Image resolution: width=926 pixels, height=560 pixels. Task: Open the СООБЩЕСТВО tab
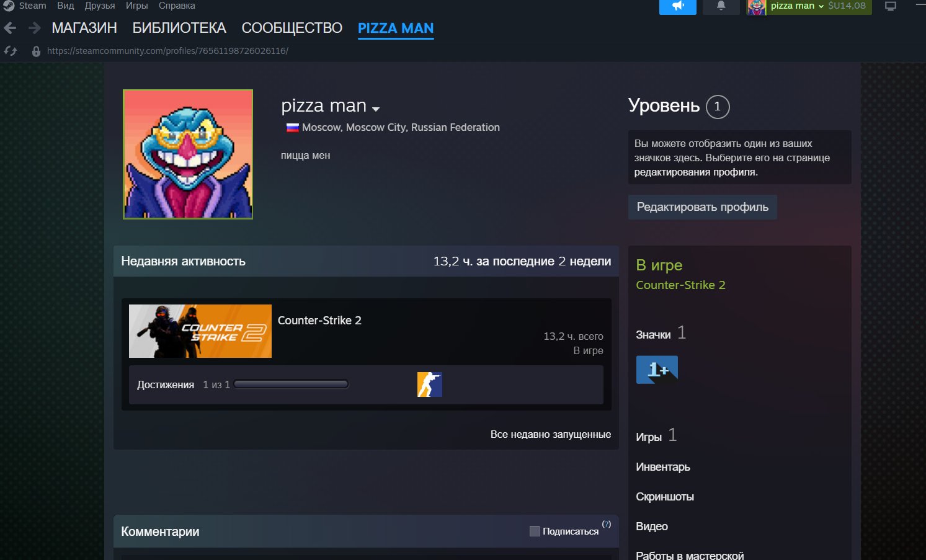(292, 28)
